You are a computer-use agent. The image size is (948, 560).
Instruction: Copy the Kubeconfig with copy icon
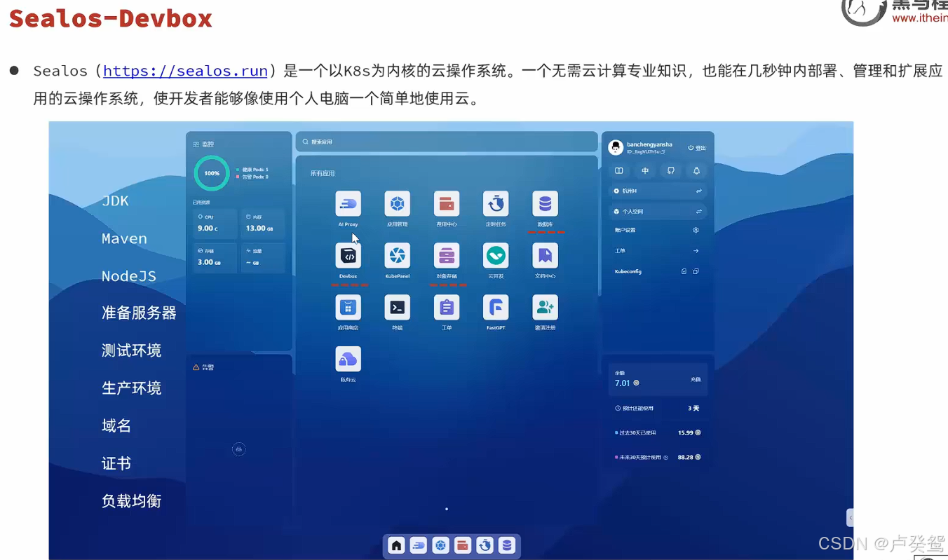(696, 271)
